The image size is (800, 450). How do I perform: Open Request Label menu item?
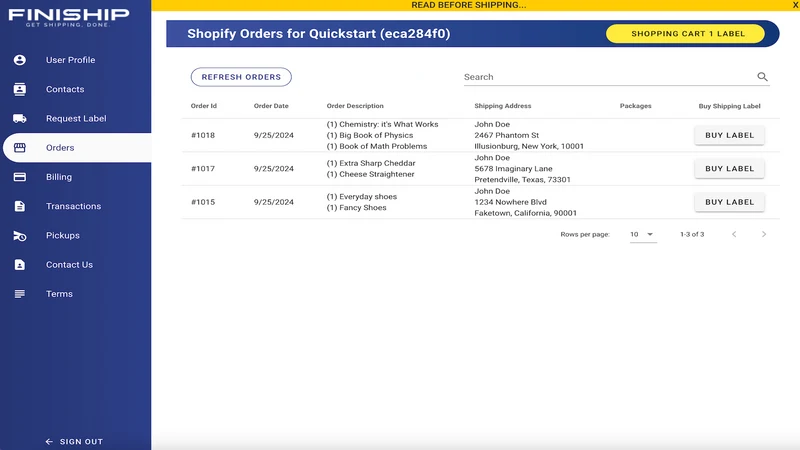[77, 118]
